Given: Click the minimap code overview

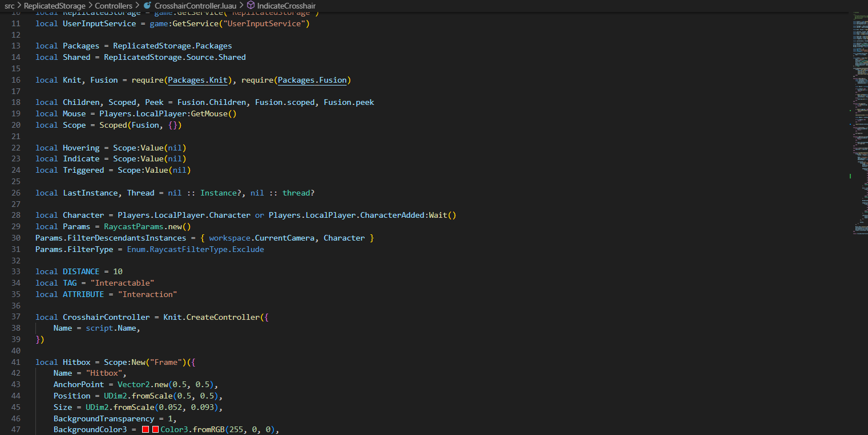Looking at the screenshot, I should click(861, 123).
